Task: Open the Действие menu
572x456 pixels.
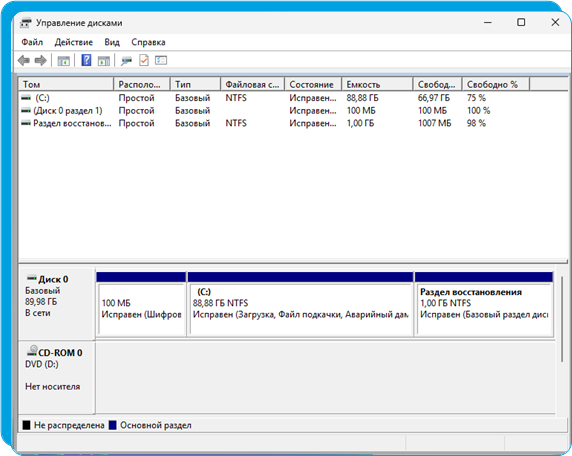Action: [74, 42]
